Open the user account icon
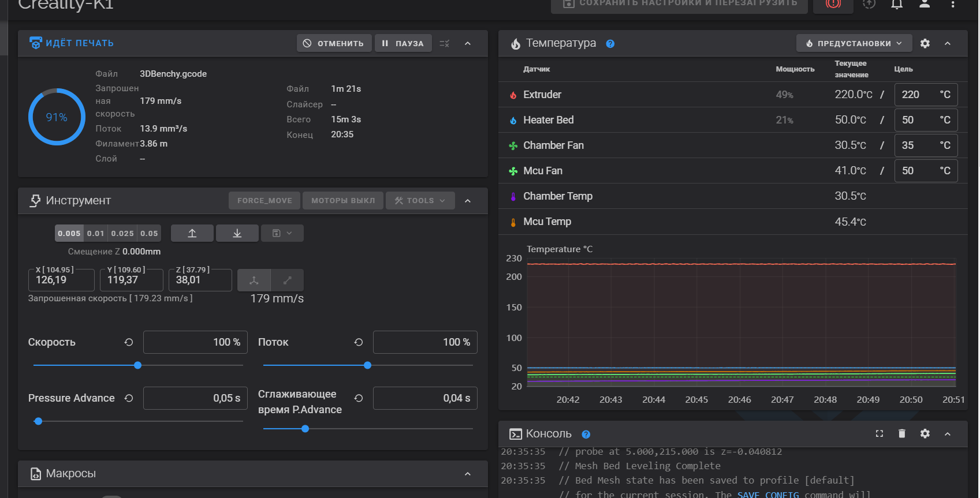980x498 pixels. click(x=925, y=4)
